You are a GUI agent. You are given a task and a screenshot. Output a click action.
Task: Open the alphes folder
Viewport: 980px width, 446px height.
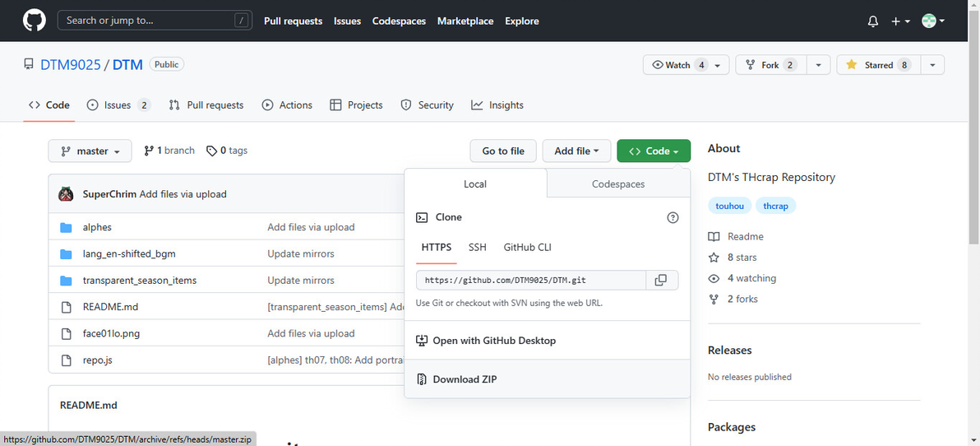[x=97, y=227]
